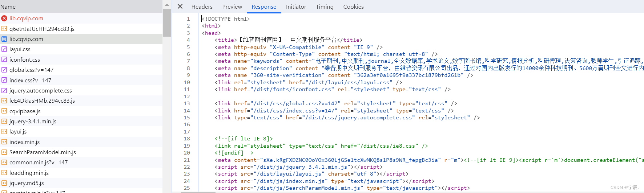Select the loadding.min.js request
The height and width of the screenshot is (193, 644).
[x=81, y=173]
